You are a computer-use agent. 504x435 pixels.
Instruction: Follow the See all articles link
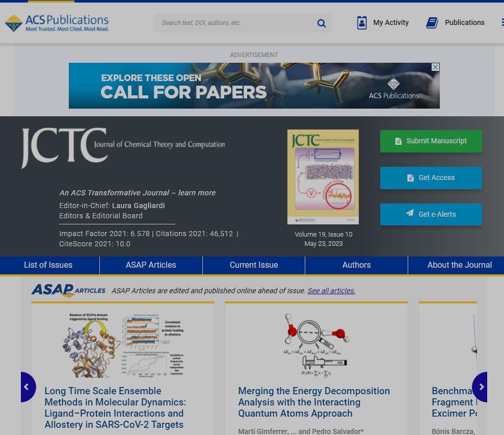[331, 291]
